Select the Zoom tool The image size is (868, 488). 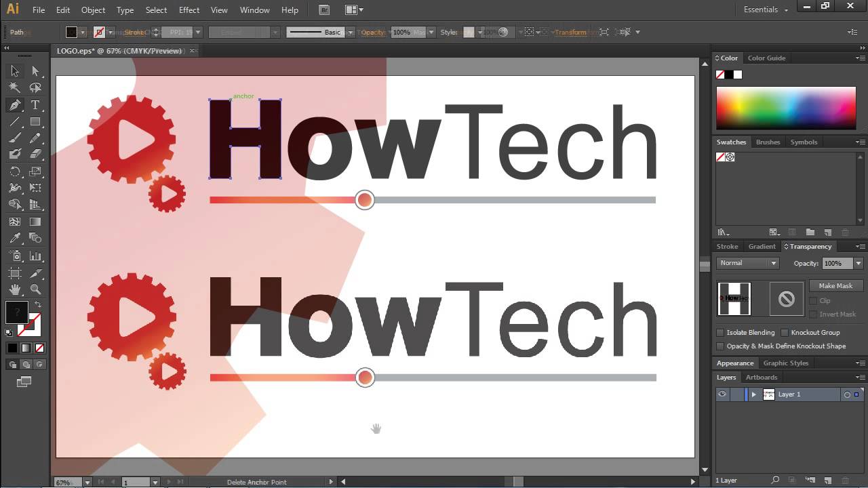[x=35, y=289]
